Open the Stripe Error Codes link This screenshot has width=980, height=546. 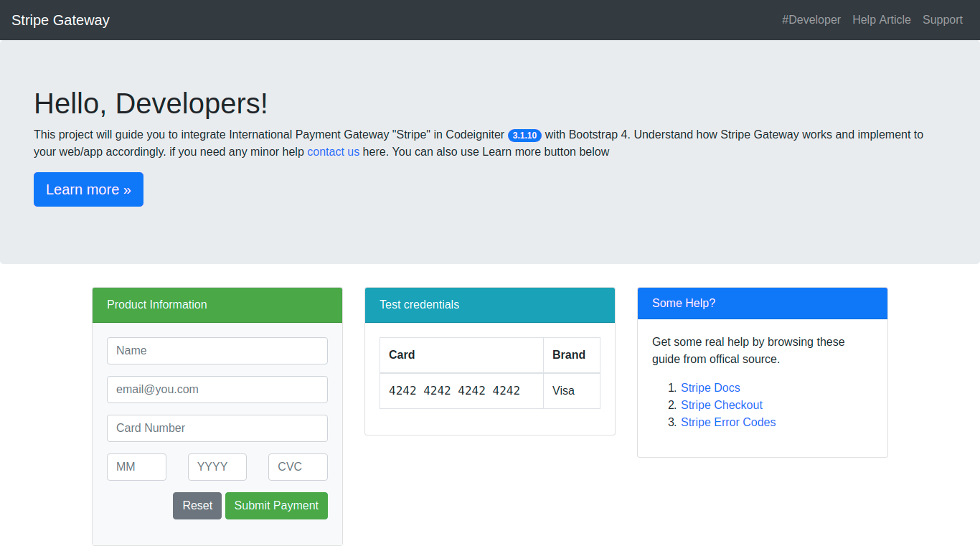[728, 422]
